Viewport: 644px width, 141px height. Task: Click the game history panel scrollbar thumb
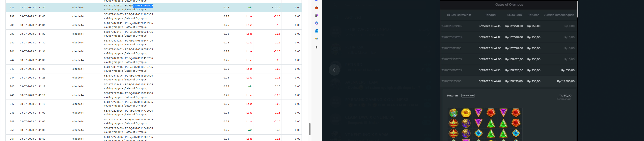578,9
